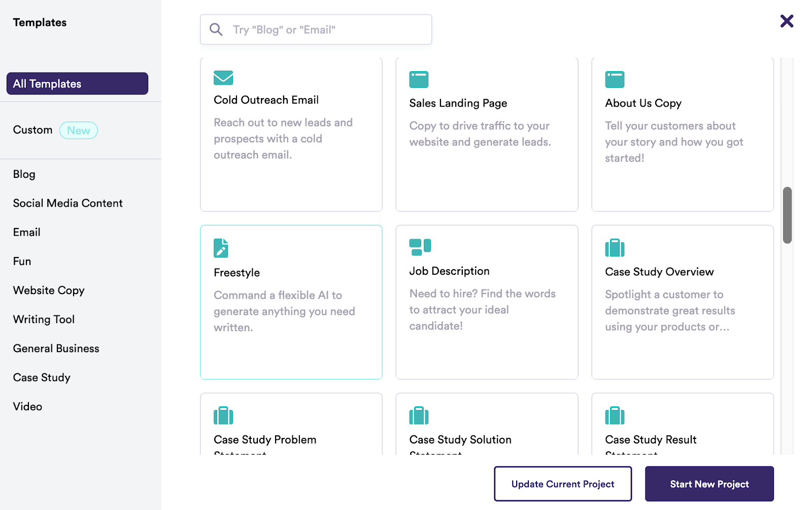Filter templates by Blog
The width and height of the screenshot is (812, 510).
pyautogui.click(x=24, y=174)
